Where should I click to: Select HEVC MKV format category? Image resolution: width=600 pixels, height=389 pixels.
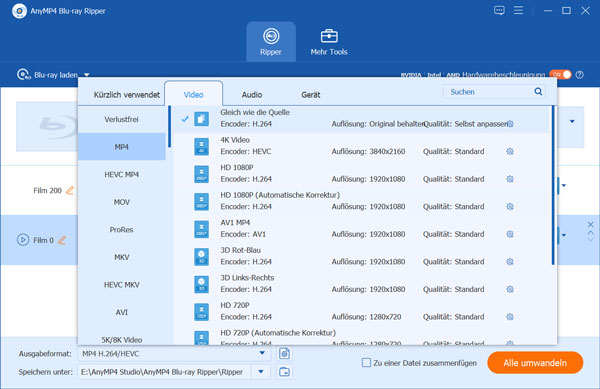(121, 285)
